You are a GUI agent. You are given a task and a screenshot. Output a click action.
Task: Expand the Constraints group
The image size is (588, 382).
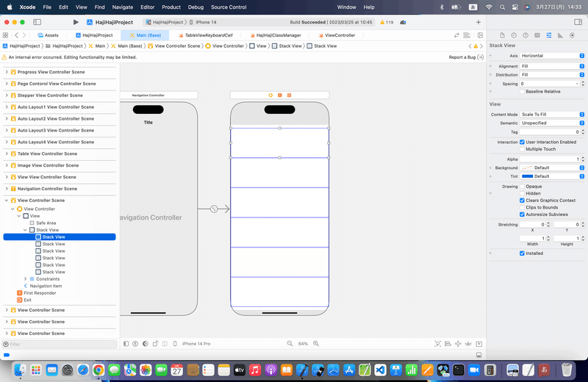(x=25, y=279)
